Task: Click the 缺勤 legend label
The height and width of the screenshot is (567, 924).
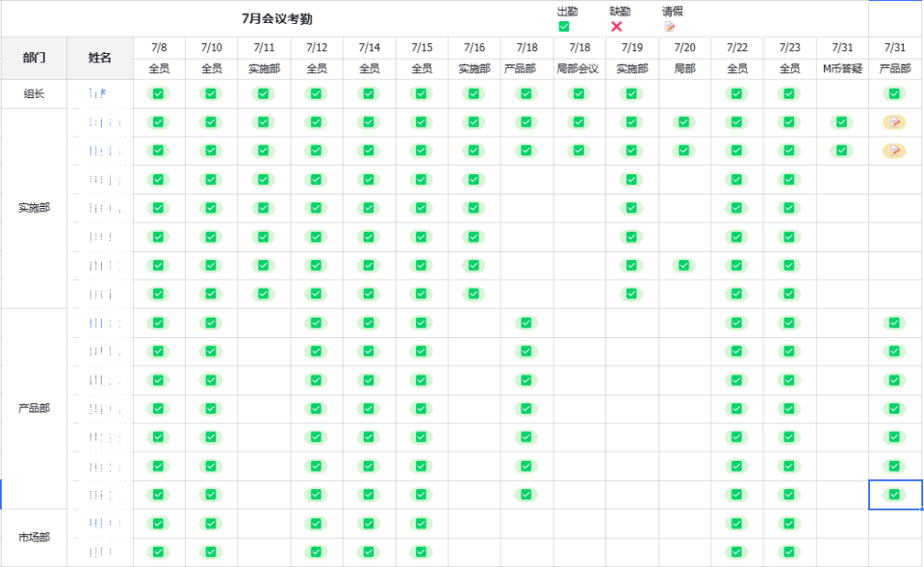Action: [620, 12]
